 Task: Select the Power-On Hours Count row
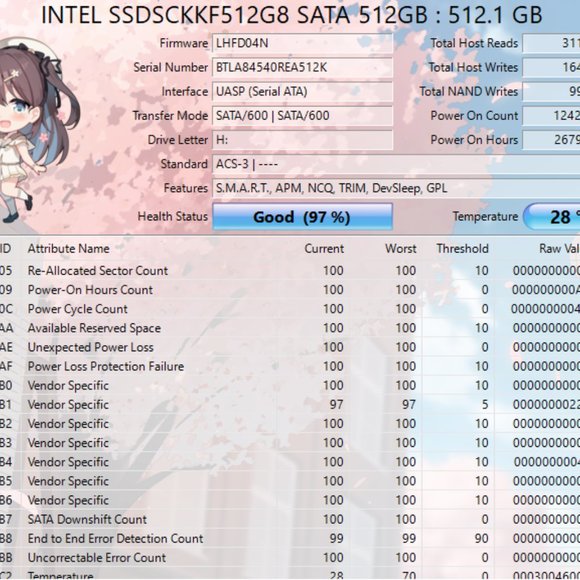pyautogui.click(x=290, y=290)
